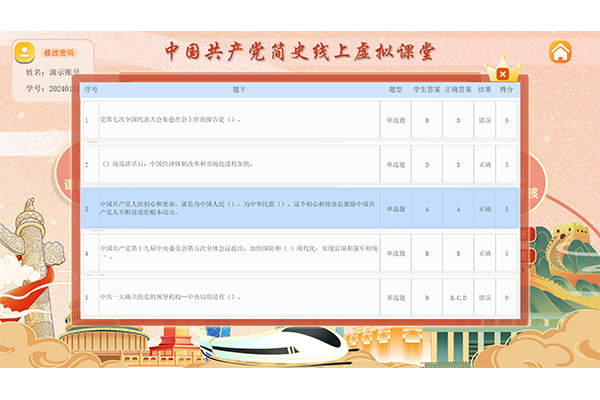Click the 正确 result in row 3

pos(484,209)
